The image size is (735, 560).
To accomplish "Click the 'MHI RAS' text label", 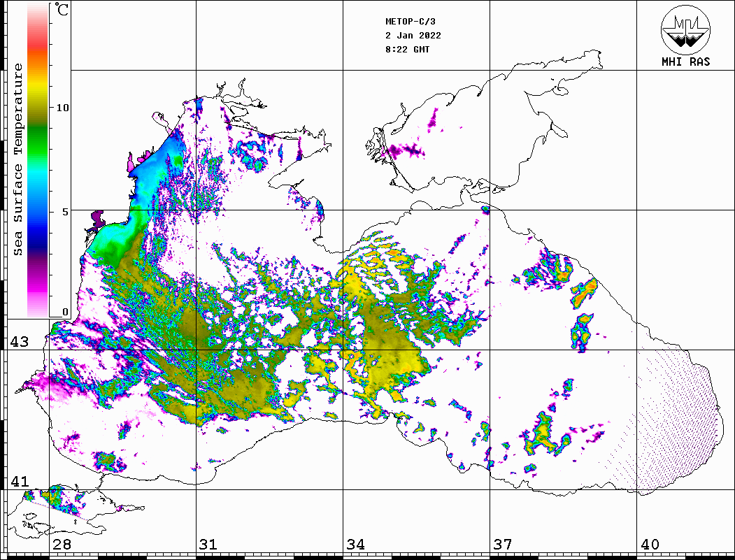I will (685, 62).
